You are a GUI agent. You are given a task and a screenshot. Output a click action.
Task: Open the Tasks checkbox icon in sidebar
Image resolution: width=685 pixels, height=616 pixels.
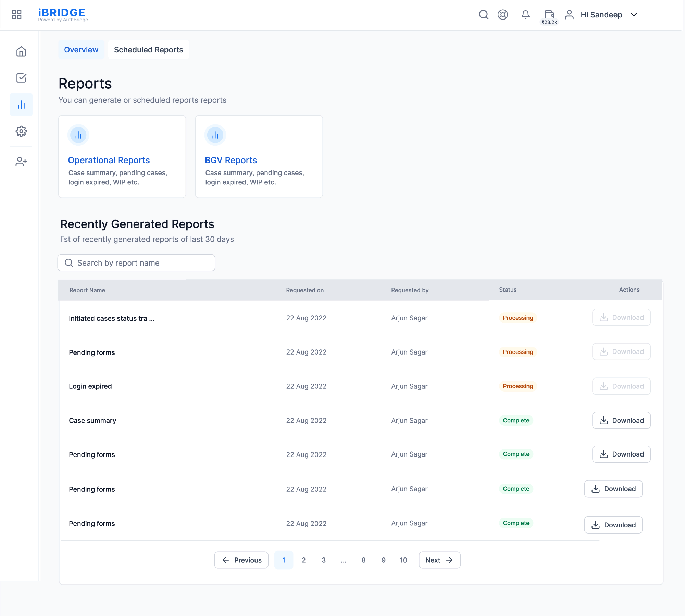tap(21, 78)
